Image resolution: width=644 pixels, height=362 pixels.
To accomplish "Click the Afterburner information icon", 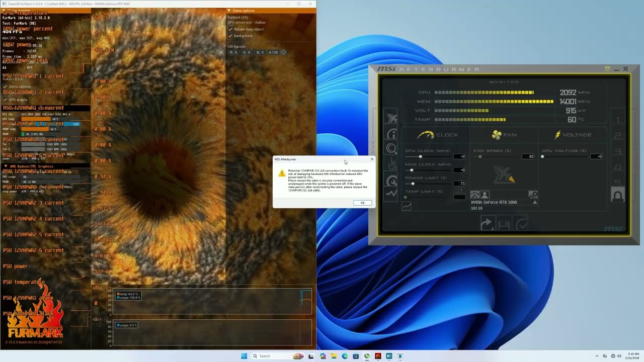I will (x=391, y=134).
